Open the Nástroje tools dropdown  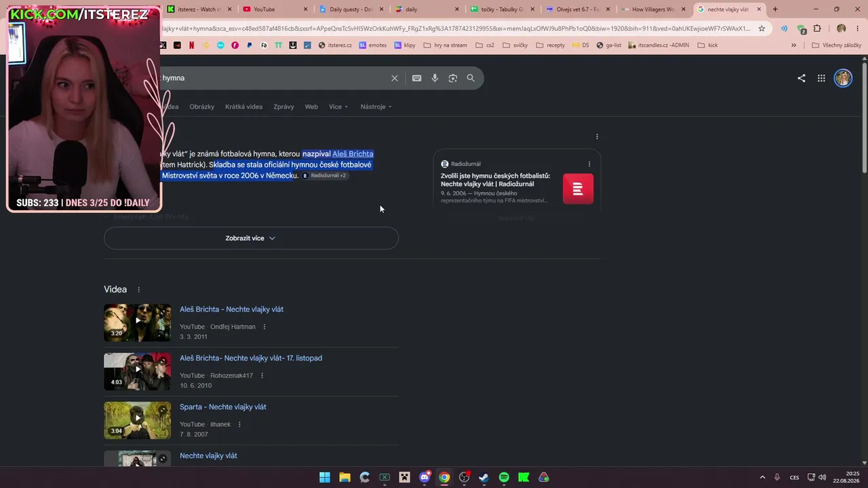click(376, 106)
